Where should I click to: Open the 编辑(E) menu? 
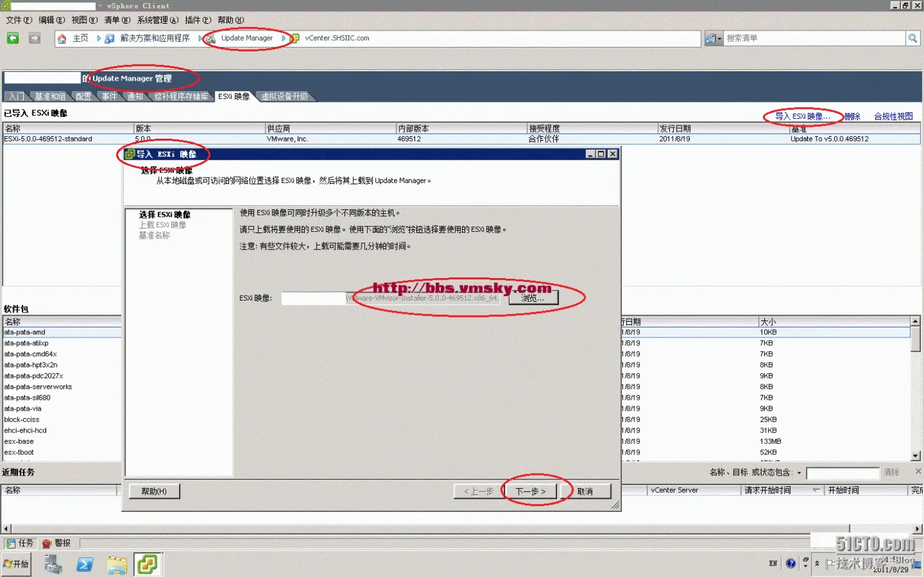click(x=51, y=20)
